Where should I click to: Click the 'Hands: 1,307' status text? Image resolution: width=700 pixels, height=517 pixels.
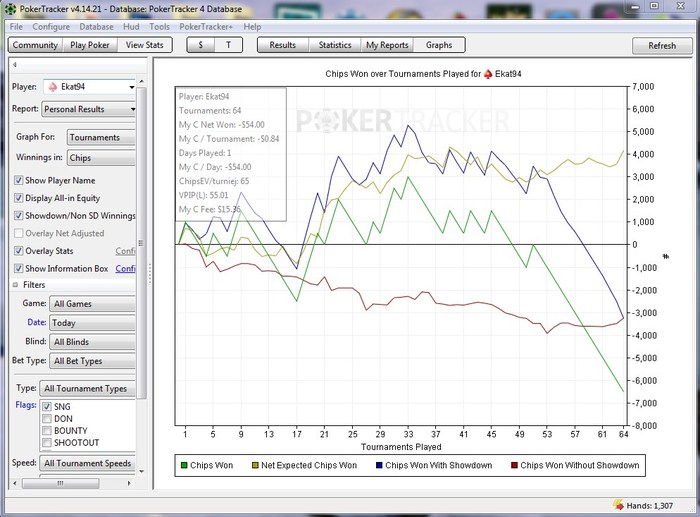pos(650,505)
